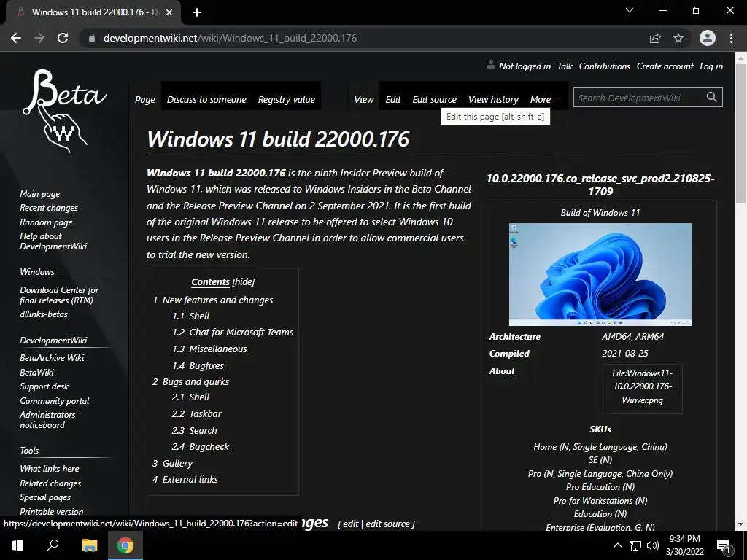Hide the Contents table via [hide]
The image size is (747, 560).
click(244, 282)
